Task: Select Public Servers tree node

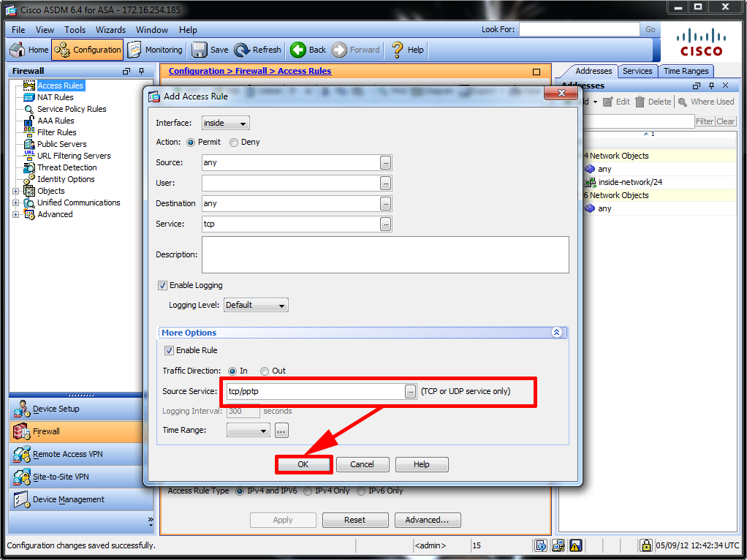Action: tap(62, 144)
